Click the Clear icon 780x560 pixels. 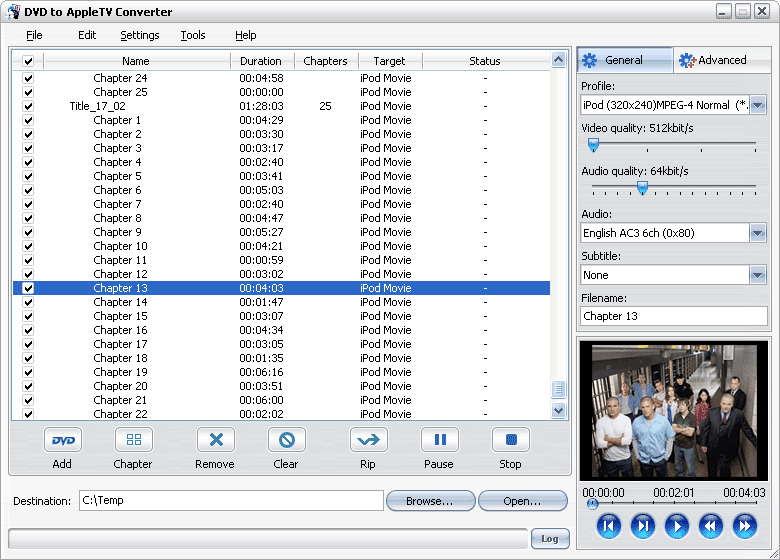click(287, 440)
